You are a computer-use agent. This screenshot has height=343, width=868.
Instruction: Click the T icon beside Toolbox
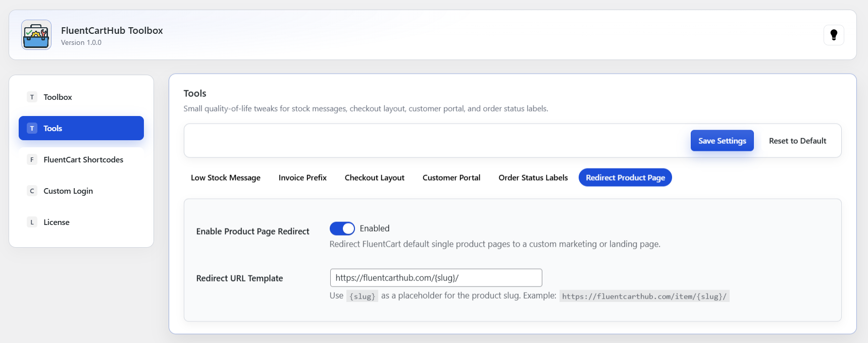32,97
